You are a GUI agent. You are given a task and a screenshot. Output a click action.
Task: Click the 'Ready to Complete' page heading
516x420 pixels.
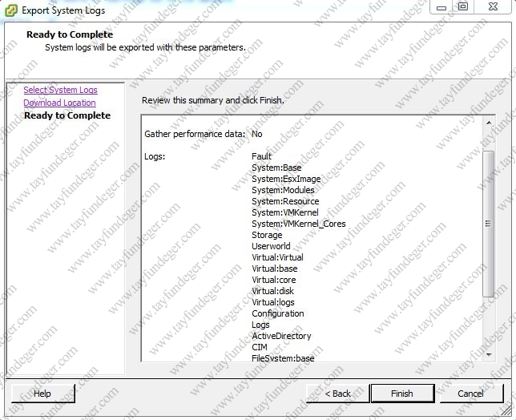pyautogui.click(x=70, y=34)
